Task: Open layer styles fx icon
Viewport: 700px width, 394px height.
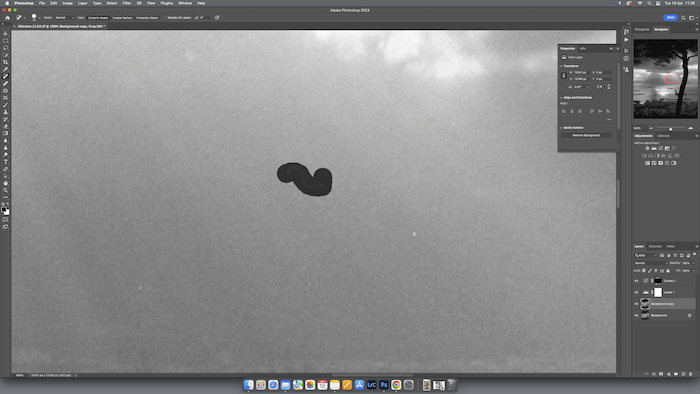Action: pos(654,374)
